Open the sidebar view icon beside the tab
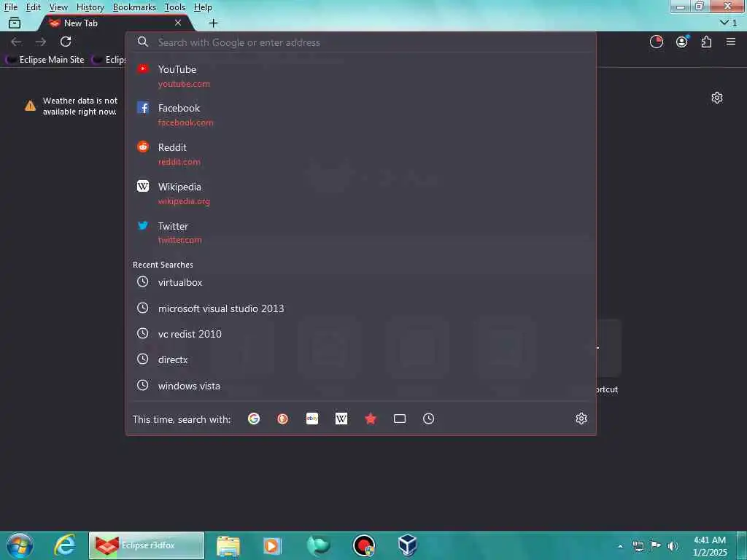This screenshot has width=747, height=560. click(x=15, y=23)
